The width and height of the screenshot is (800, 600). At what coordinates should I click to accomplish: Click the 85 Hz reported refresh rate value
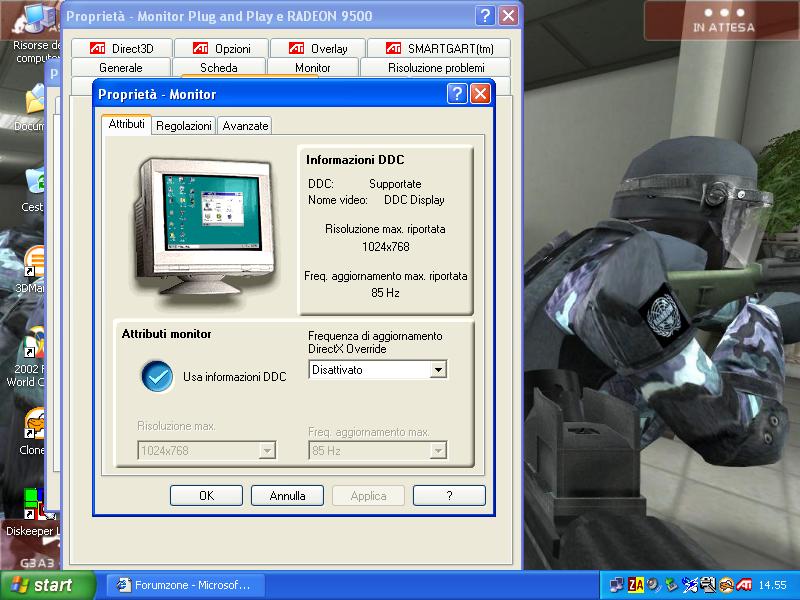pyautogui.click(x=385, y=293)
